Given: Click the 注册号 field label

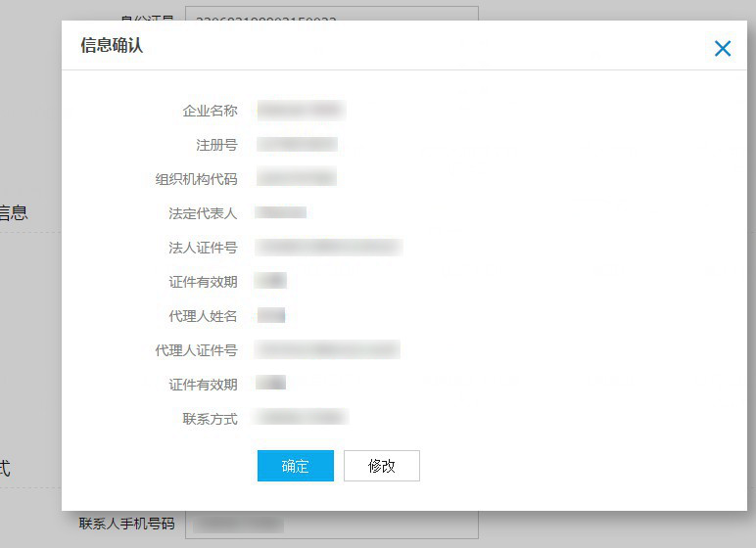Looking at the screenshot, I should pyautogui.click(x=216, y=145).
